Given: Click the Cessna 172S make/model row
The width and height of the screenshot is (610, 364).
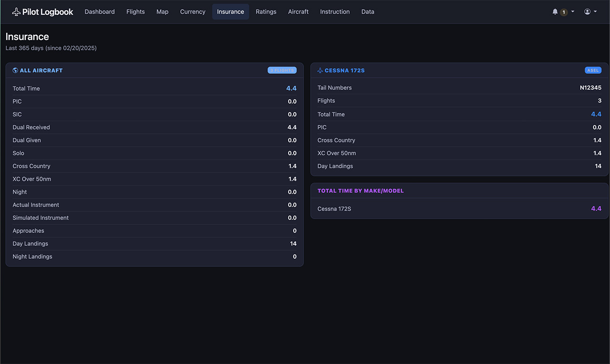Looking at the screenshot, I should tap(459, 209).
